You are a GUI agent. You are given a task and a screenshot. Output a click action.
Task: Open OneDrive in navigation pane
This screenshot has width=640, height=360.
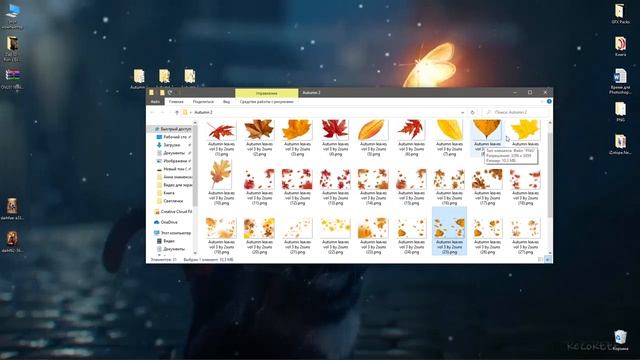click(166, 222)
